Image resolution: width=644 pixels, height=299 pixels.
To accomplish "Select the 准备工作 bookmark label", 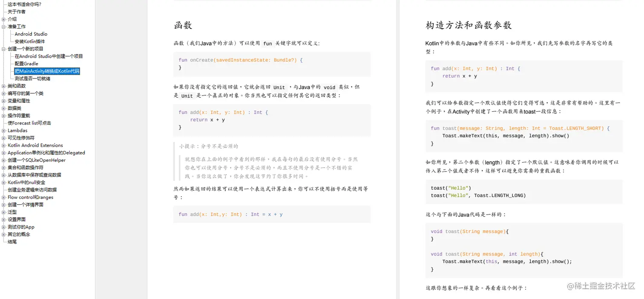I will pyautogui.click(x=17, y=26).
